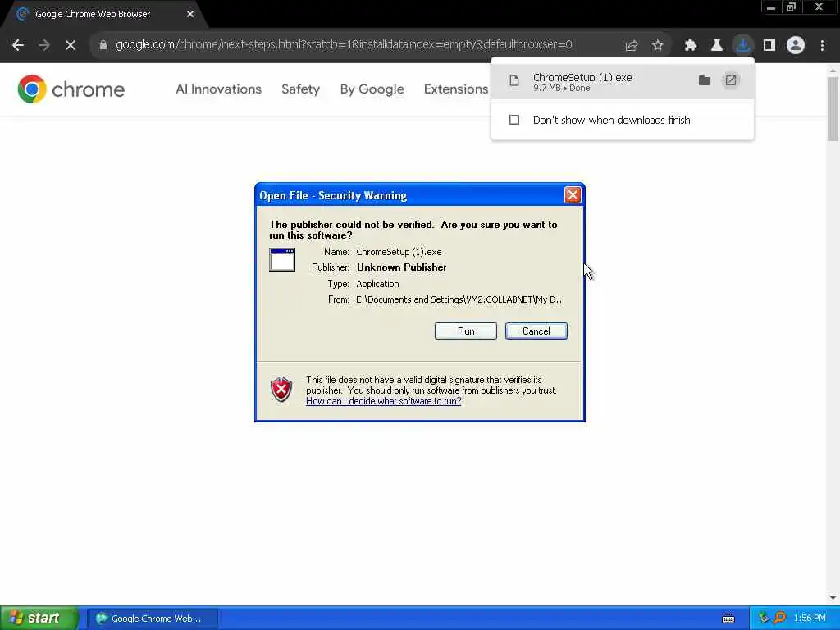Click the lock icon in the address bar
Image resolution: width=840 pixels, height=630 pixels.
click(103, 45)
